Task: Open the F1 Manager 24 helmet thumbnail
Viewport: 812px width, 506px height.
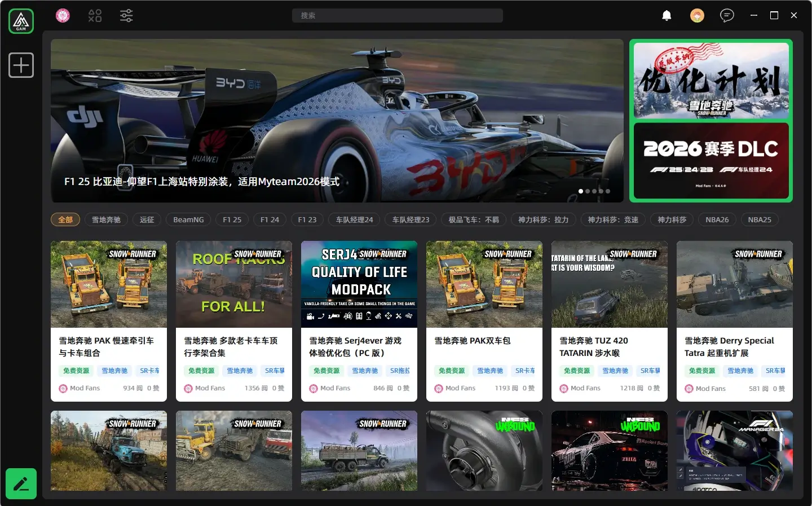Action: tap(735, 451)
